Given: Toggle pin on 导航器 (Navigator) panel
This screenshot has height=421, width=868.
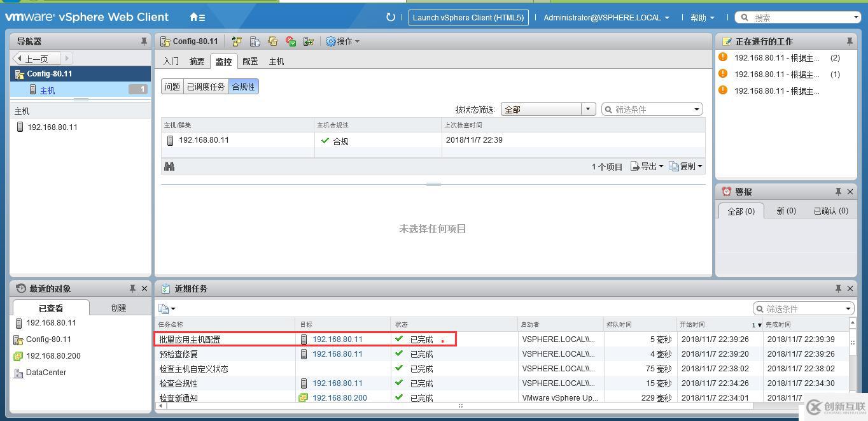Looking at the screenshot, I should pos(144,41).
